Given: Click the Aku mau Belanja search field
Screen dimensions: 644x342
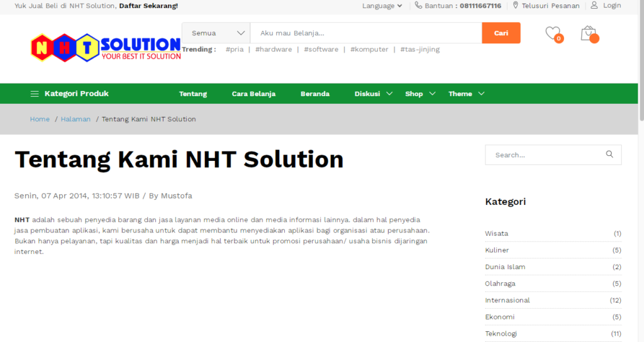Looking at the screenshot, I should pyautogui.click(x=365, y=33).
